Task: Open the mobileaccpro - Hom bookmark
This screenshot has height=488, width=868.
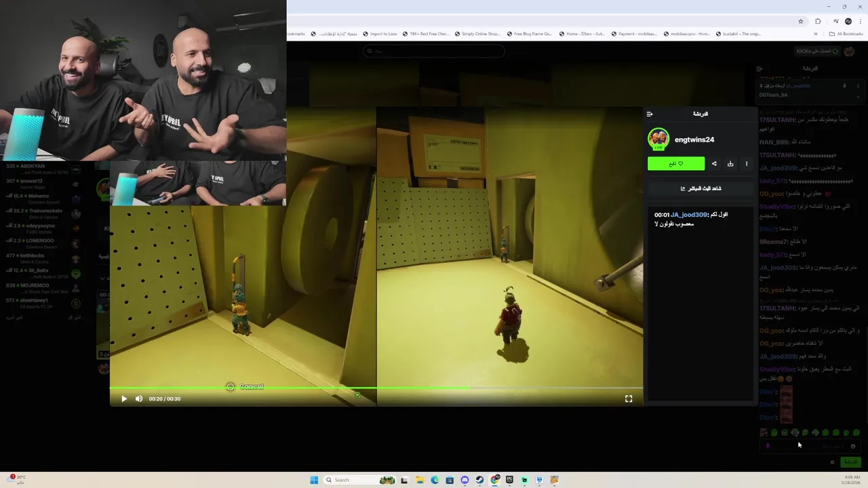Action: point(686,34)
